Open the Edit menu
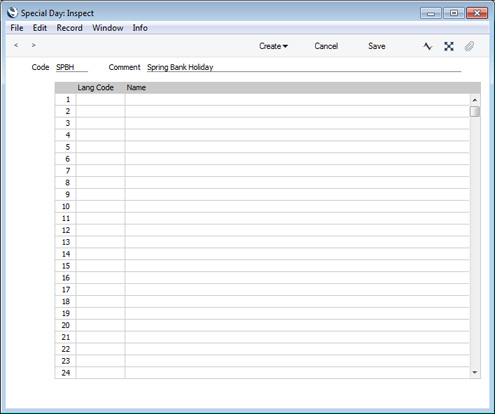This screenshot has width=495, height=414. tap(40, 28)
